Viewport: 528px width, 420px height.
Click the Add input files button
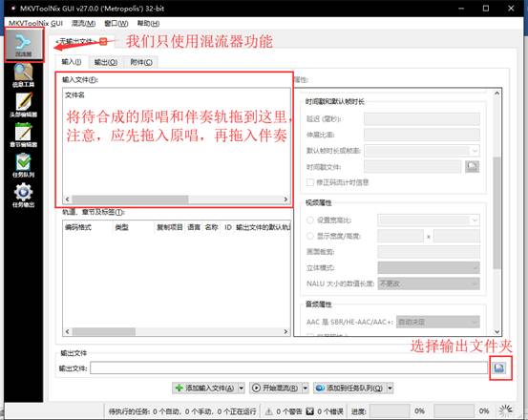point(204,388)
